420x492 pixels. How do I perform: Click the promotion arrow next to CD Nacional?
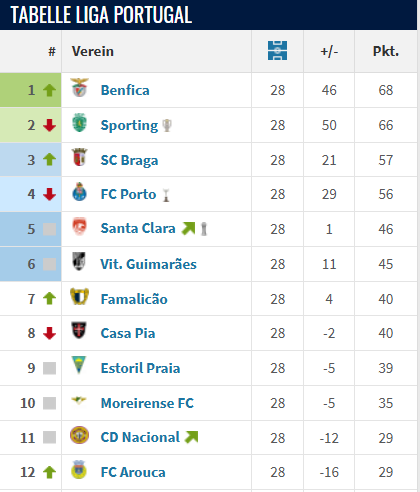tap(192, 437)
